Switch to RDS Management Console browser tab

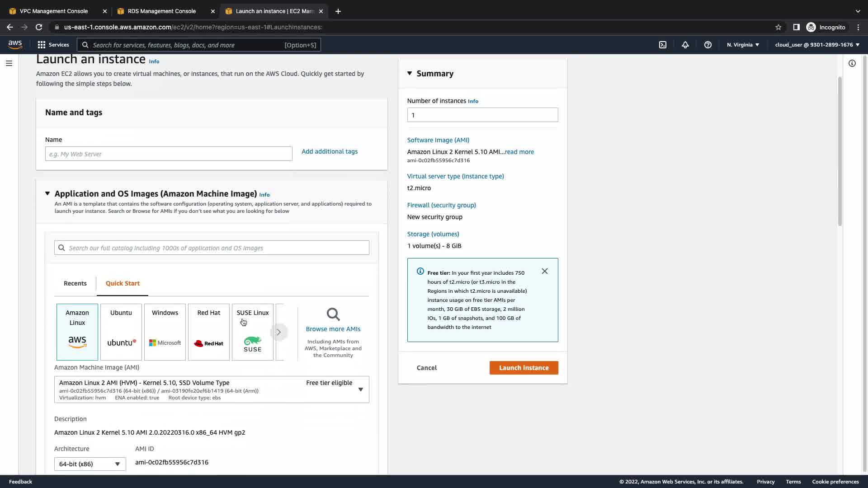coord(161,11)
